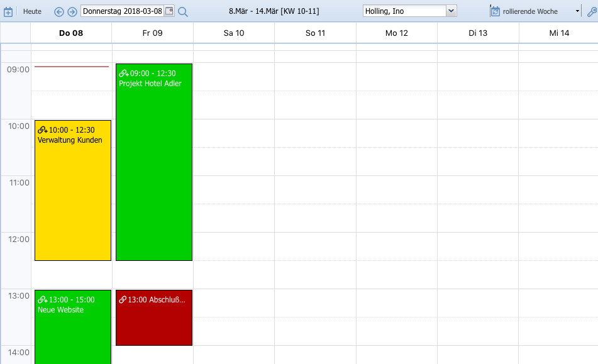598x364 pixels.
Task: Click link icon on Abschluß appointment
Action: [123, 300]
